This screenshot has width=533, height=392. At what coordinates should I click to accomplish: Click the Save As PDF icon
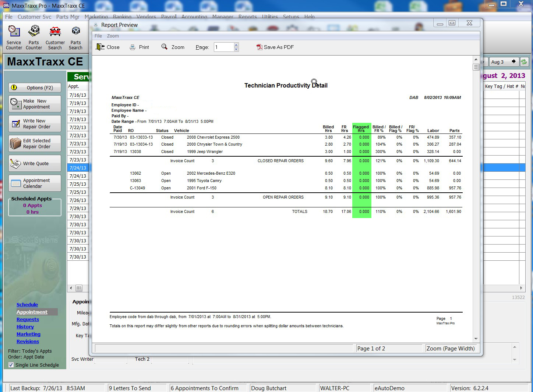[x=260, y=47]
